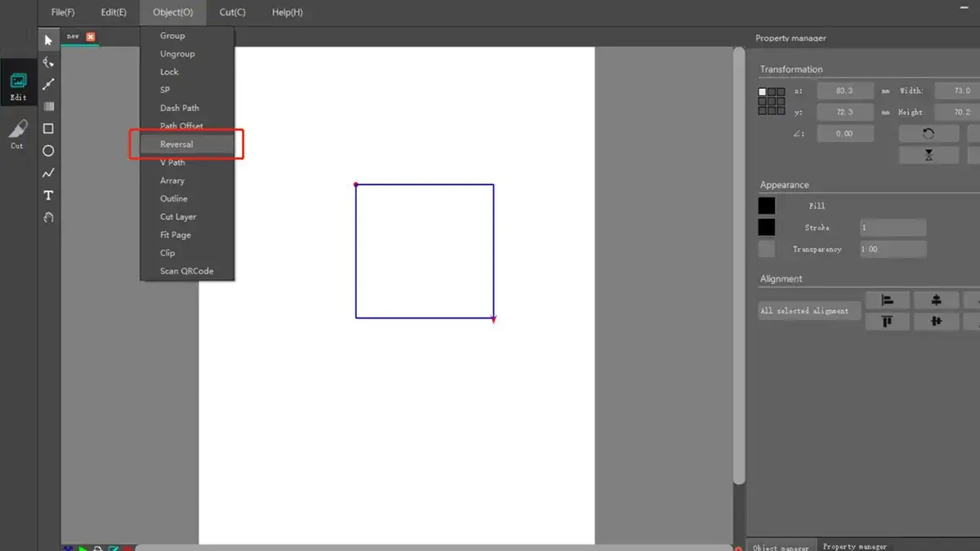
Task: Click the vertical flip hourglass button
Action: [x=929, y=155]
